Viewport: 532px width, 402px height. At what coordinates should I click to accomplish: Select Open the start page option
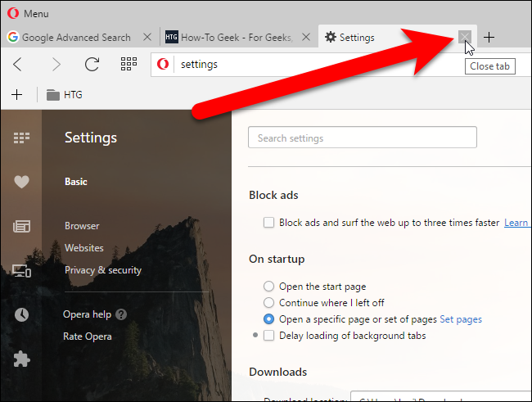point(268,287)
